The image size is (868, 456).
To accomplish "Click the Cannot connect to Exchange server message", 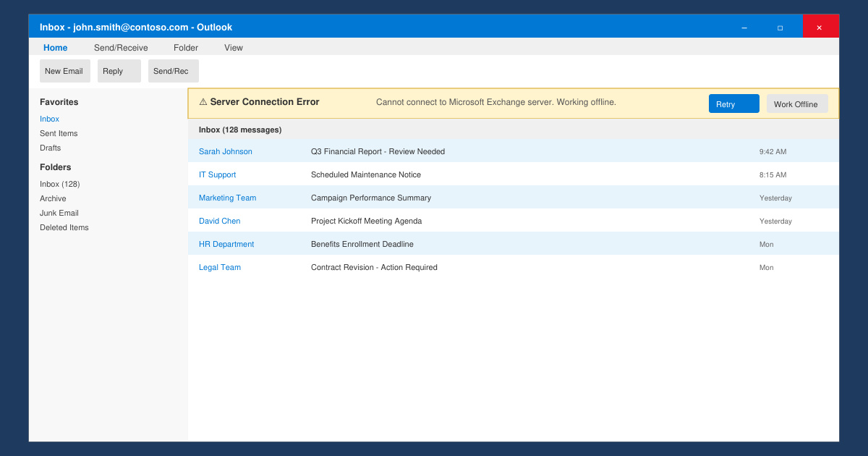I will click(x=496, y=102).
